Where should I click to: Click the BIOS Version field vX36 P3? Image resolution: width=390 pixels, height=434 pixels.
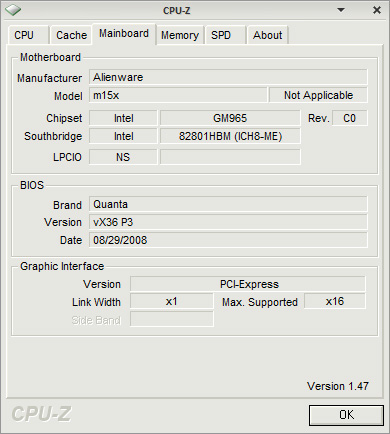(228, 222)
